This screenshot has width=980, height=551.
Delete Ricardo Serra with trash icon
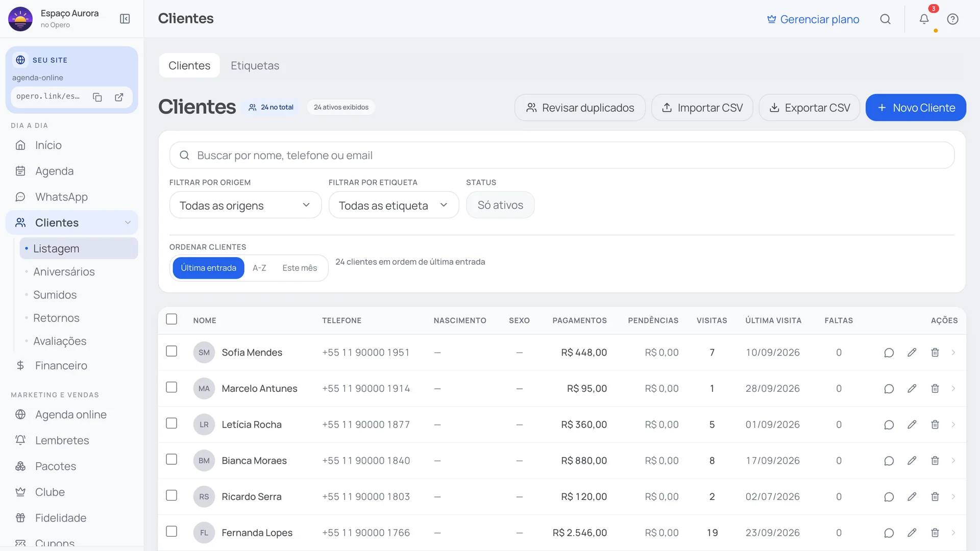[x=935, y=497]
